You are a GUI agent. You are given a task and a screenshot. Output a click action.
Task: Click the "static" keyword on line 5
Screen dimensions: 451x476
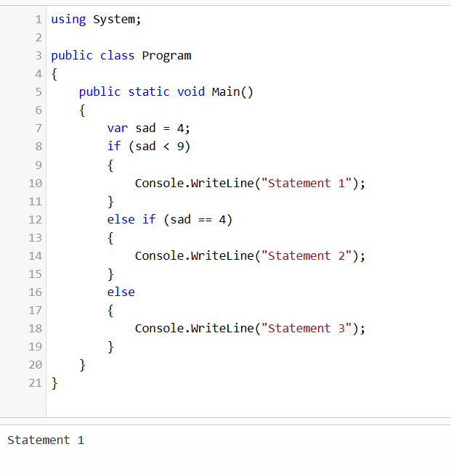click(149, 92)
